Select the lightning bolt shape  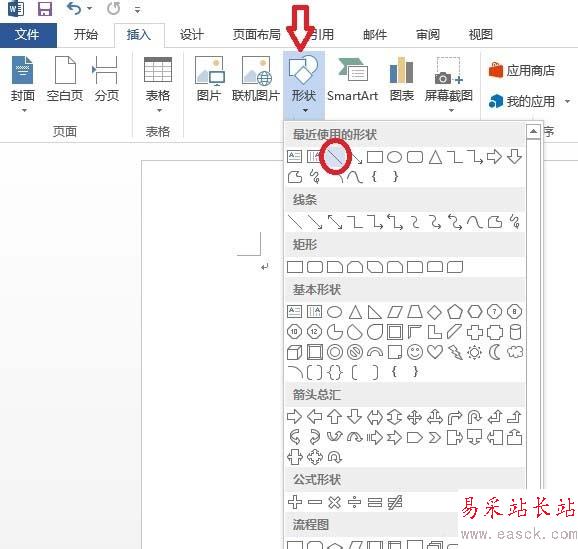click(x=455, y=352)
